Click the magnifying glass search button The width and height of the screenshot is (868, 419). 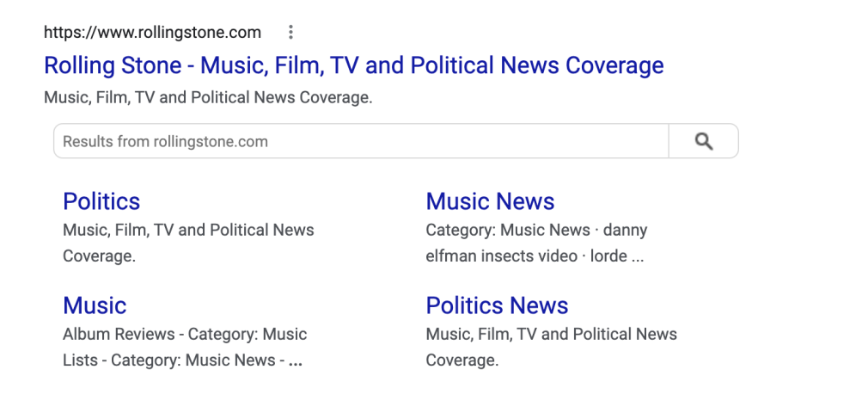tap(703, 142)
